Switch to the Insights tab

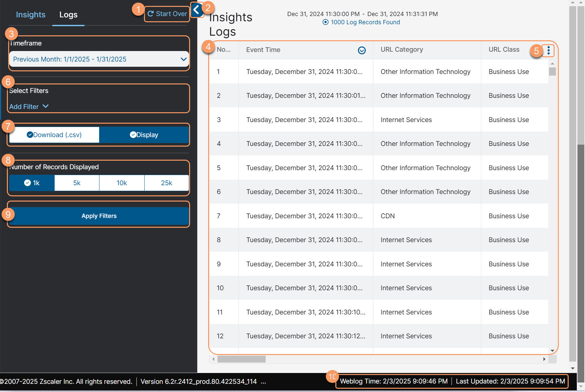click(x=30, y=14)
